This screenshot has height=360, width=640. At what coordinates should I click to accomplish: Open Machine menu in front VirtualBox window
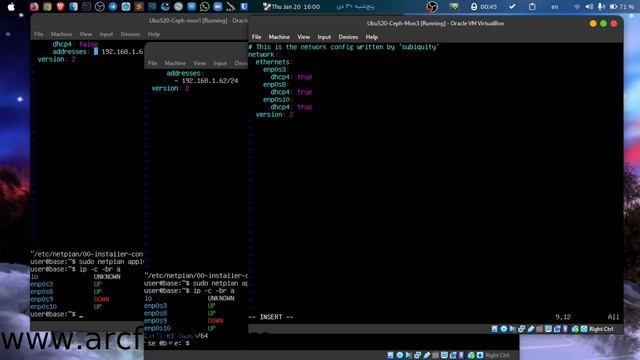tap(279, 37)
